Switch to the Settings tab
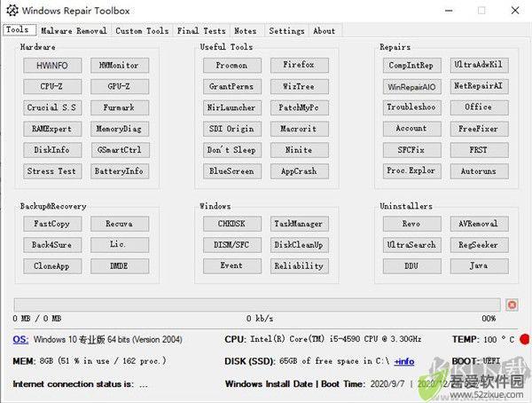 point(286,30)
